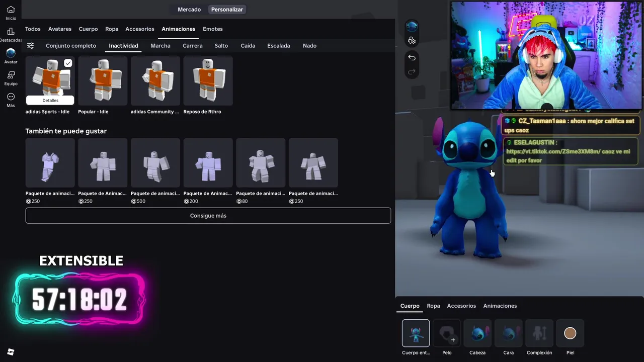Viewport: 644px width, 362px height.
Task: Switch to bottom Accesorios tab
Action: (461, 306)
